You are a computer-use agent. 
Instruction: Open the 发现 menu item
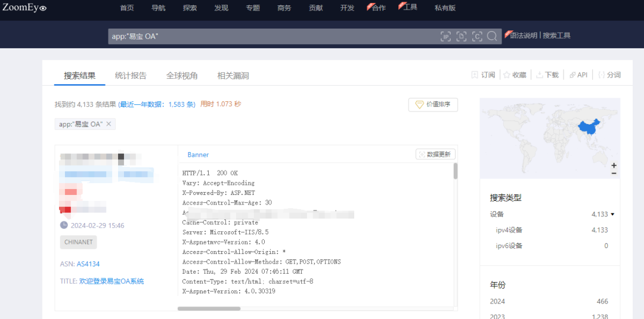click(x=221, y=8)
